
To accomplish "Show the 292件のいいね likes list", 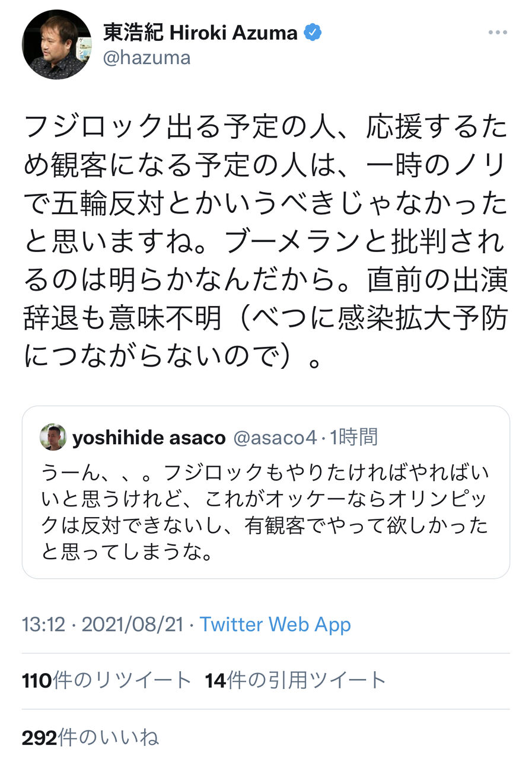I will tap(91, 738).
